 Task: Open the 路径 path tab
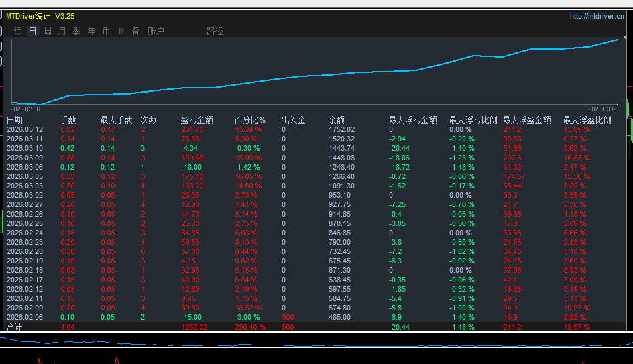215,31
